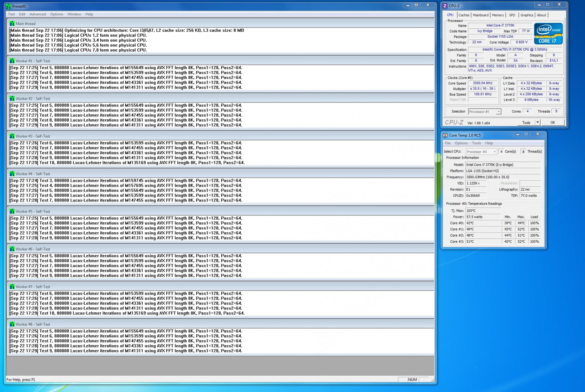Open the Advanced menu in Prime95

(x=38, y=14)
